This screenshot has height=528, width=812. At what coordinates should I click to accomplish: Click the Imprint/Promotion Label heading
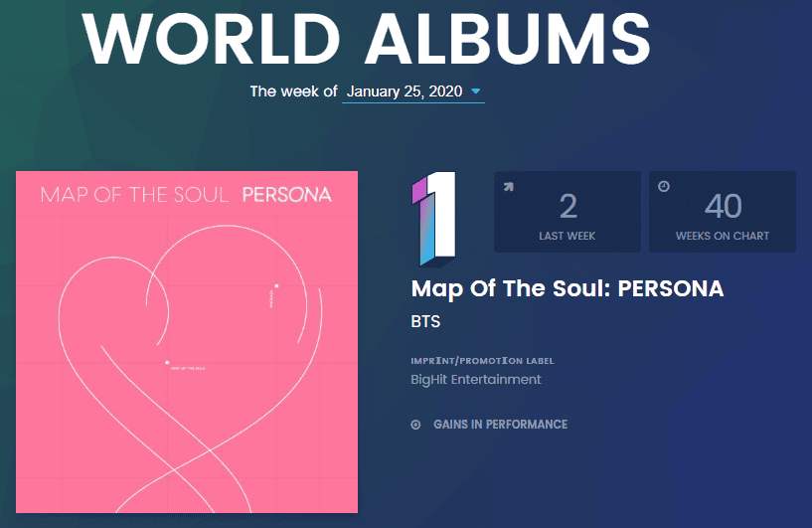pyautogui.click(x=482, y=360)
